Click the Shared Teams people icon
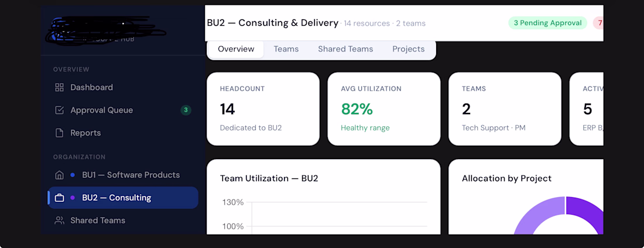Screen dimensions: 644x248 (x=60, y=221)
